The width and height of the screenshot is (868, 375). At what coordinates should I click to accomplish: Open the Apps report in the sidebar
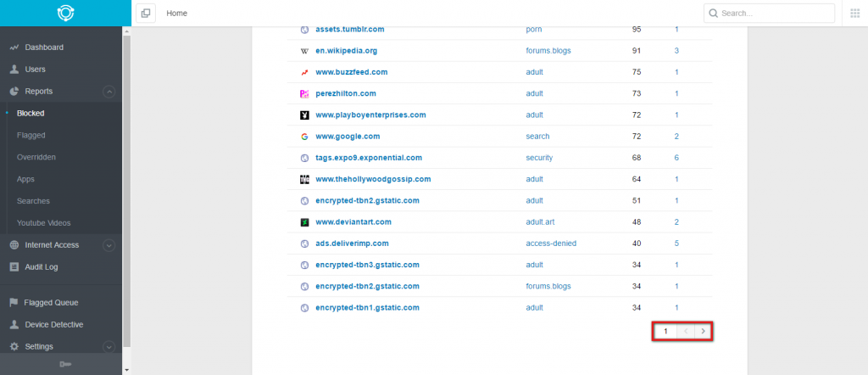pyautogui.click(x=25, y=179)
